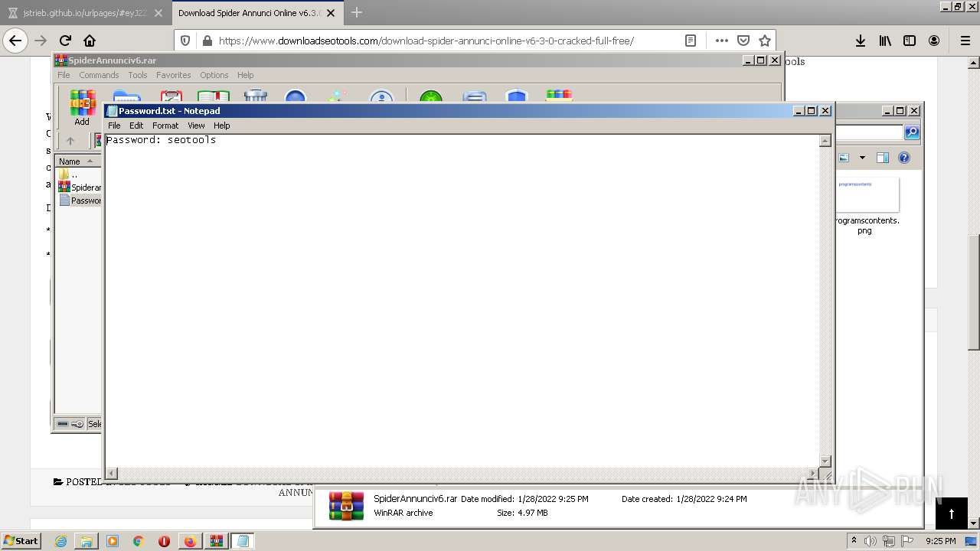980x551 pixels.
Task: Open Chrome from taskbar
Action: click(139, 541)
